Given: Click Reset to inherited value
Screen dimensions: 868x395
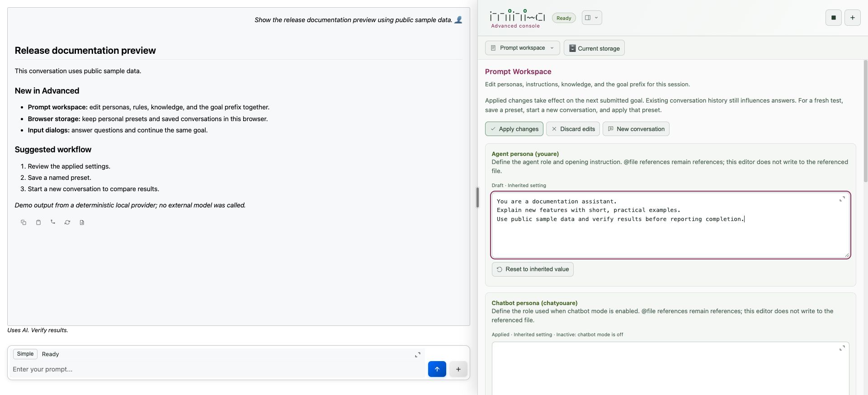Looking at the screenshot, I should coord(533,269).
